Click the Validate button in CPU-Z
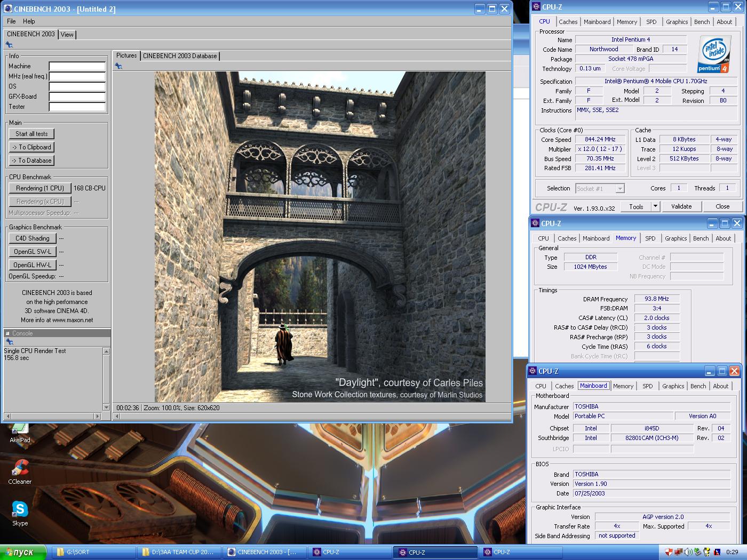 681,206
